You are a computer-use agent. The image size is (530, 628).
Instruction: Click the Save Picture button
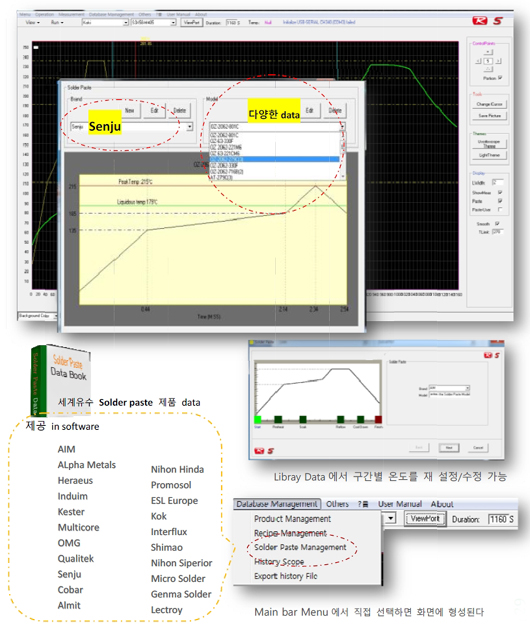489,116
